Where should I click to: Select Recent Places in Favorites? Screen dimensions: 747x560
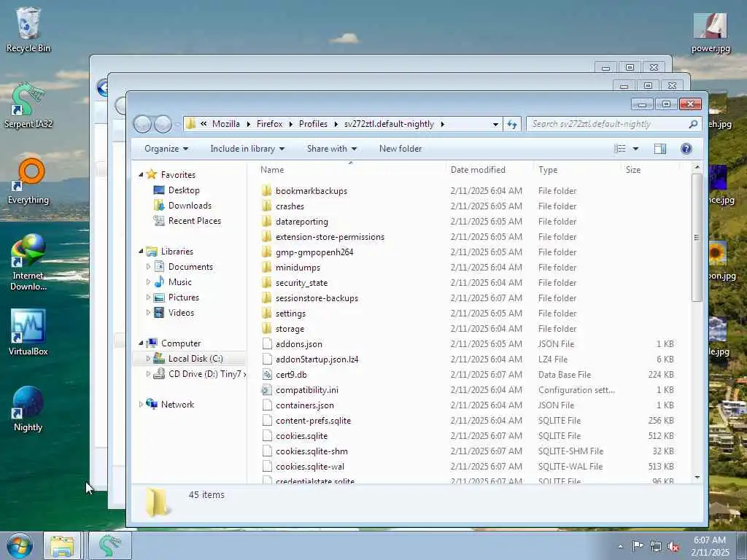194,220
